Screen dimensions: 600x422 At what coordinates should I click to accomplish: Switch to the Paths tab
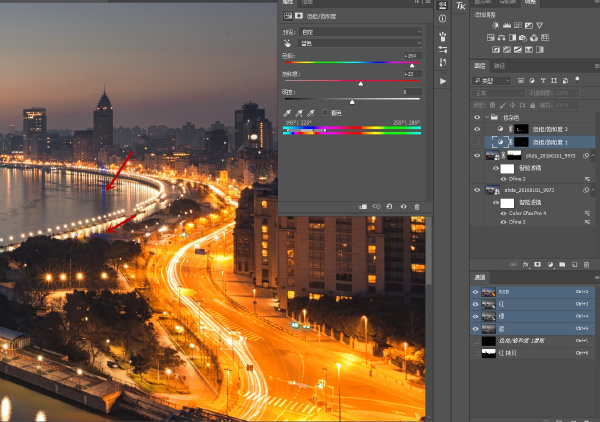[499, 66]
